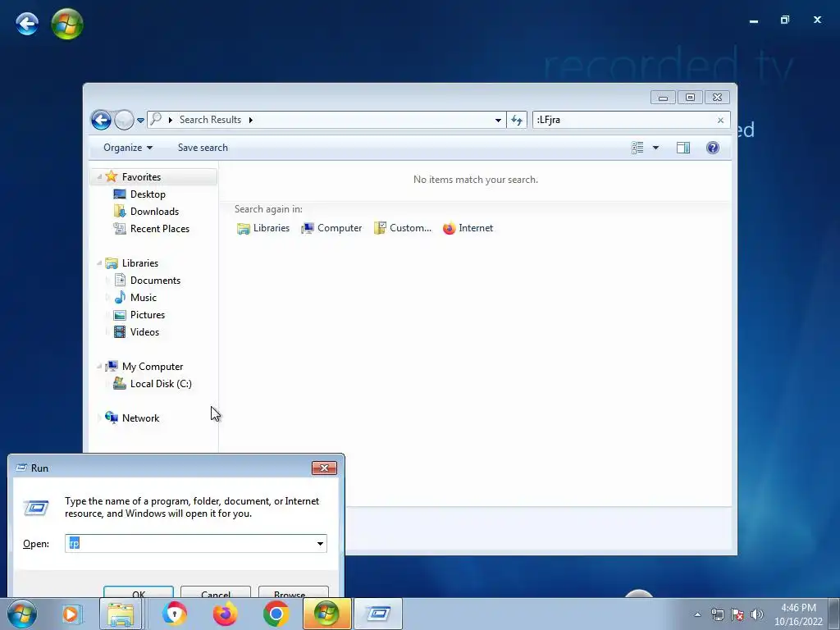Search again in Libraries
The width and height of the screenshot is (840, 630).
click(263, 228)
